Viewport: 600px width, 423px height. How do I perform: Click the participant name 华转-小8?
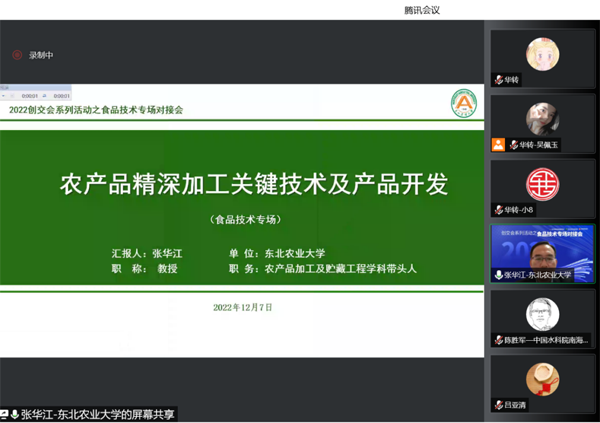518,210
